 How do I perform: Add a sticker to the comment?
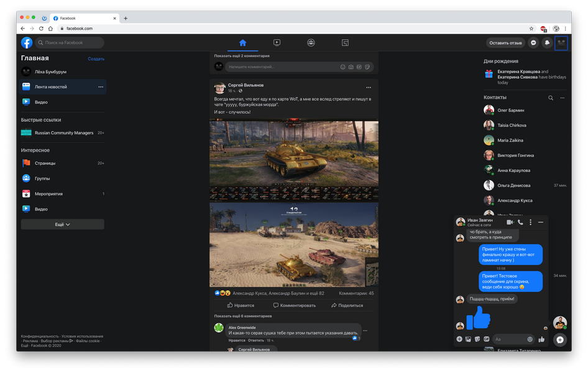(367, 67)
